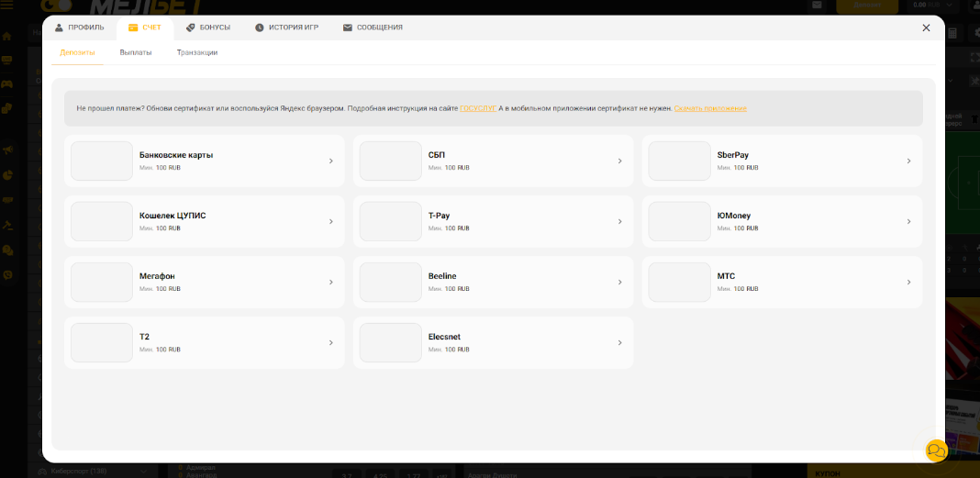Click the T-Pay logo thumbnail
The image size is (980, 478).
[390, 221]
